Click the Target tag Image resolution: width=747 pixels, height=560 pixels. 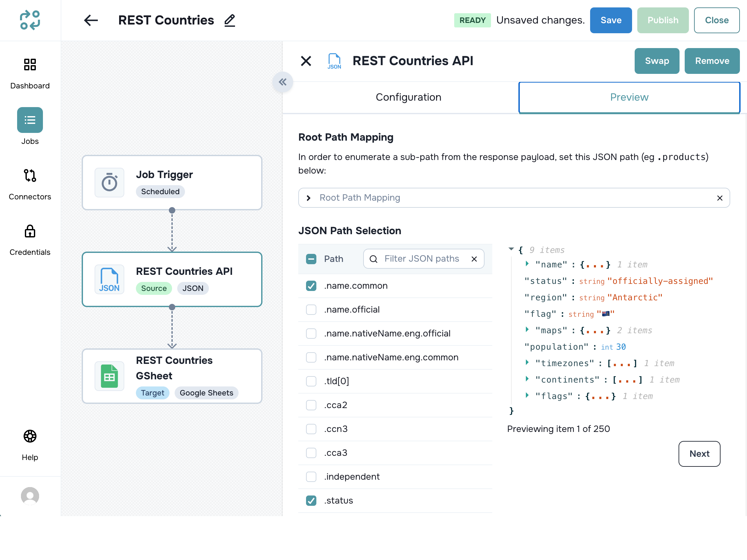[x=152, y=393]
